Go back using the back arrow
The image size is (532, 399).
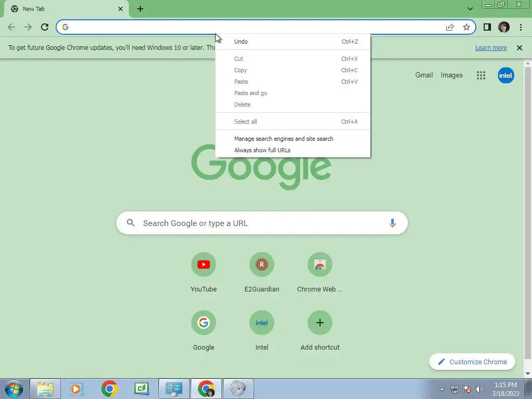(11, 27)
